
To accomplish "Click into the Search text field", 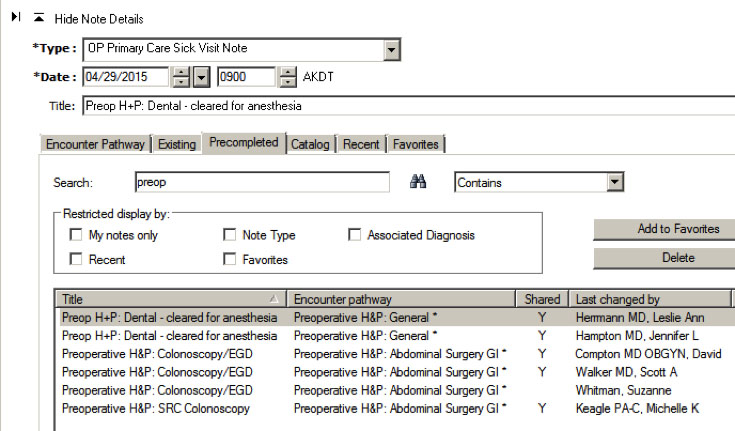I will (260, 183).
